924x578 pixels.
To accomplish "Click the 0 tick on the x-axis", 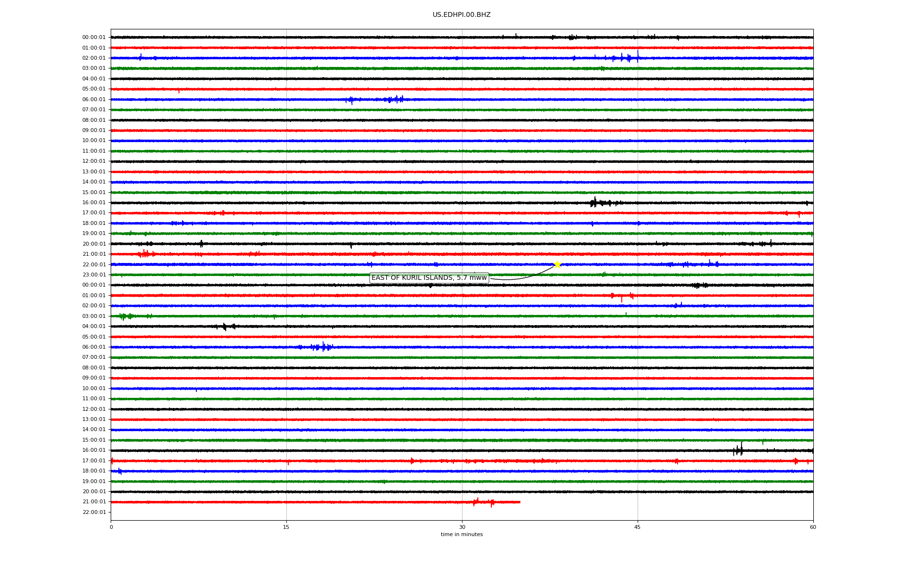I will pyautogui.click(x=111, y=527).
